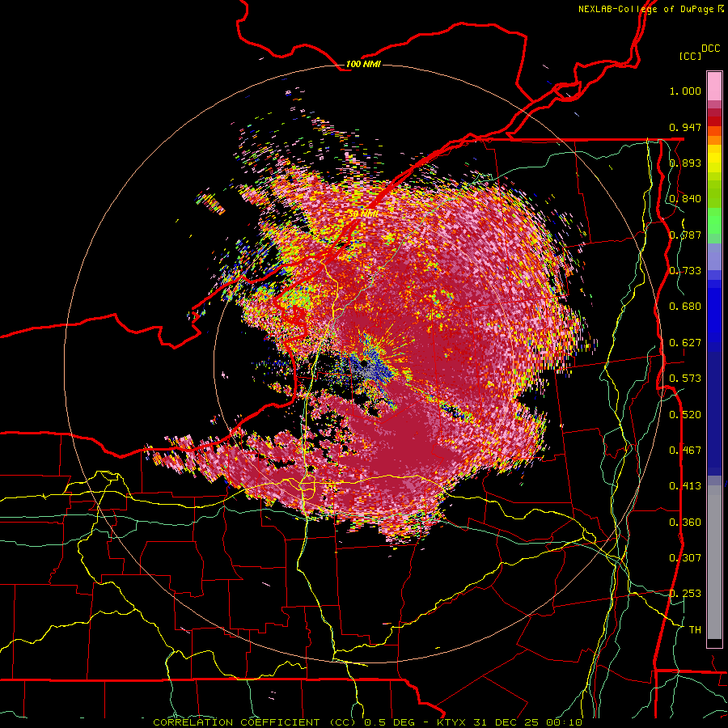This screenshot has height=728, width=728.
Task: Click the 0.893 legend value
Action: (x=685, y=163)
